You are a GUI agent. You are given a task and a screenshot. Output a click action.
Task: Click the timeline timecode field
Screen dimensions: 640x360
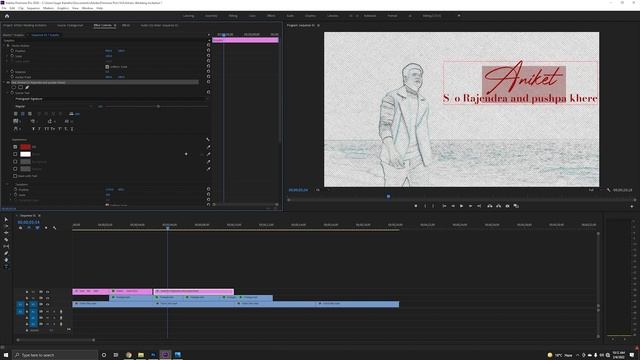(x=29, y=222)
